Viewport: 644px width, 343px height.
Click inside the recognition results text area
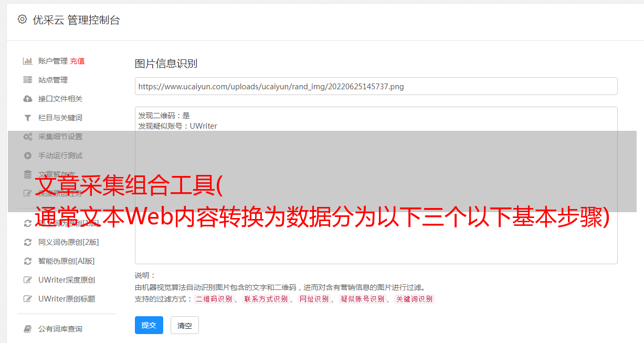376,185
